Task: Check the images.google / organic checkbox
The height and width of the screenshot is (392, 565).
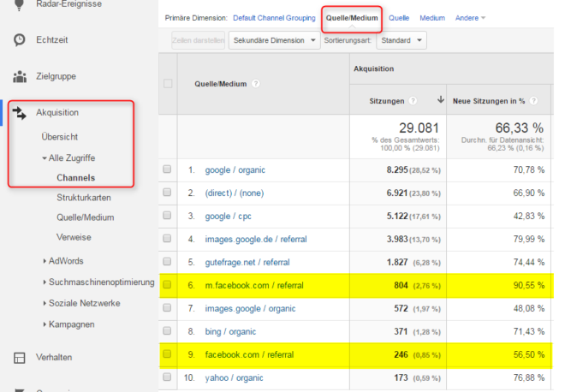Action: pyautogui.click(x=167, y=307)
